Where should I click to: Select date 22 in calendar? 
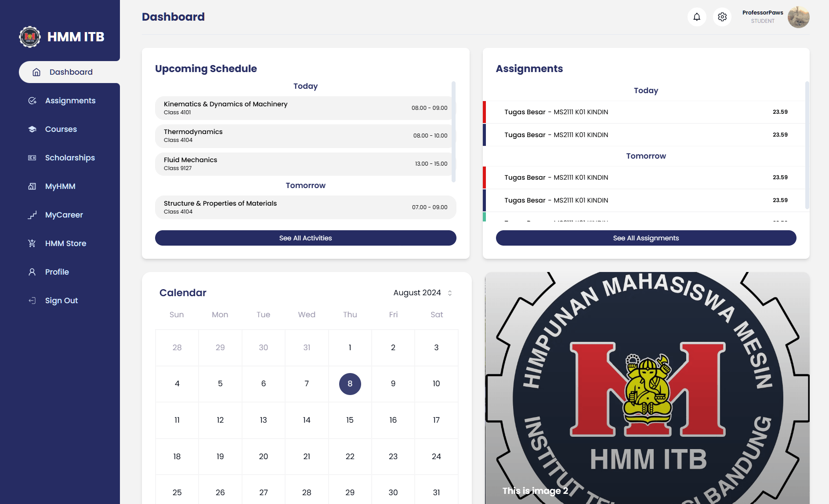pyautogui.click(x=350, y=457)
